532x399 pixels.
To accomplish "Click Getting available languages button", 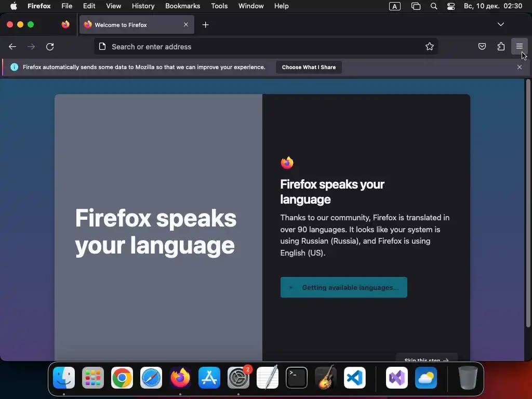I will [344, 287].
